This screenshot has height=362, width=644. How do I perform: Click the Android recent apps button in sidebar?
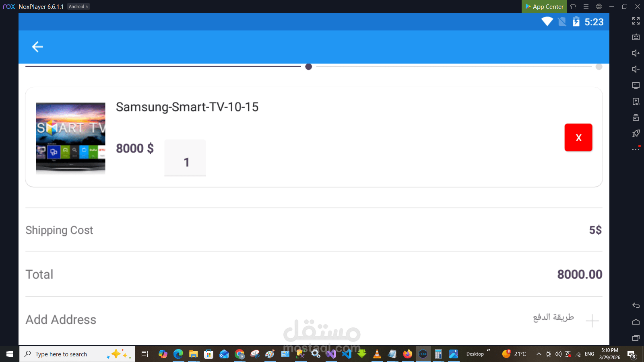636,338
